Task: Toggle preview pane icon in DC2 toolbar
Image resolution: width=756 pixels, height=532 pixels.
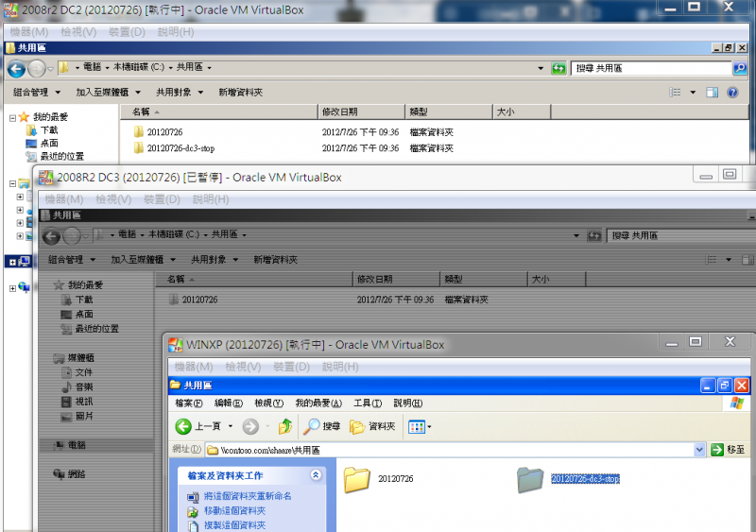Action: click(x=713, y=92)
